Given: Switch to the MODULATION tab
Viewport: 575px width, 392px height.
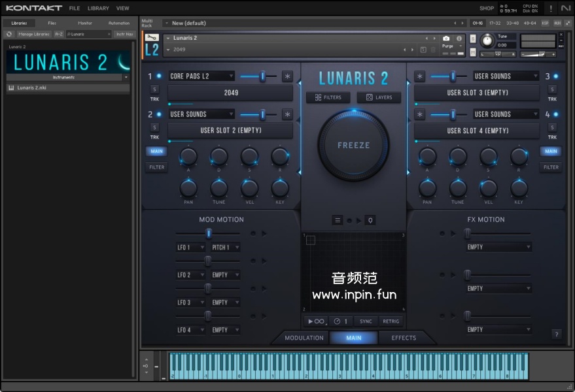Looking at the screenshot, I should click(x=304, y=338).
